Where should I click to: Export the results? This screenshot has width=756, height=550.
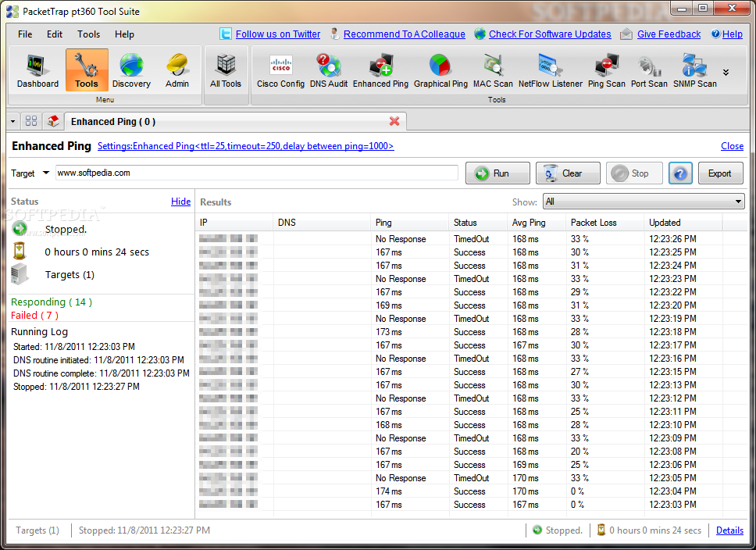[720, 173]
